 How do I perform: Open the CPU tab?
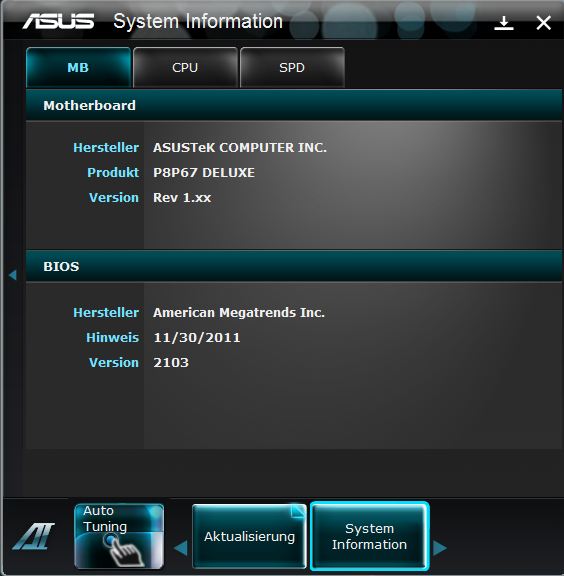185,67
